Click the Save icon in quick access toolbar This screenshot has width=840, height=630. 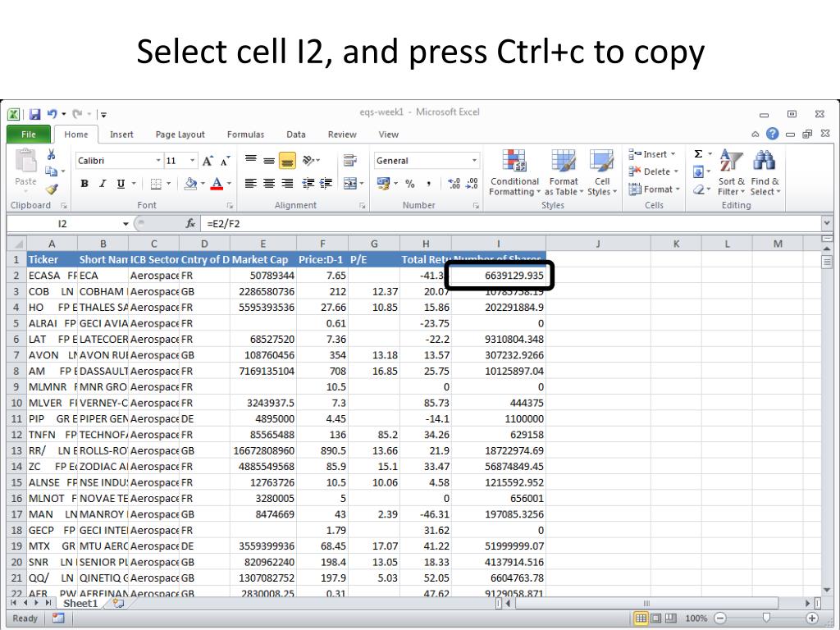(34, 114)
